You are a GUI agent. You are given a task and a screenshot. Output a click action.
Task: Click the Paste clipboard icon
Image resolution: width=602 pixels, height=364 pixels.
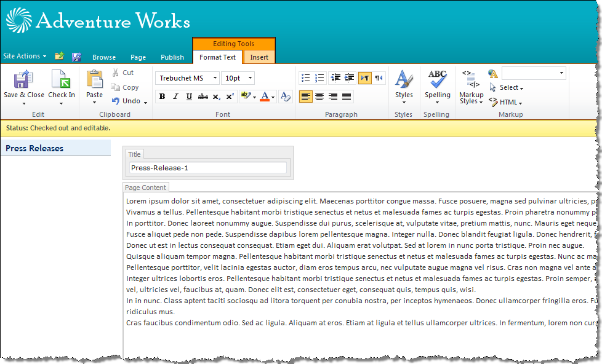(x=94, y=79)
